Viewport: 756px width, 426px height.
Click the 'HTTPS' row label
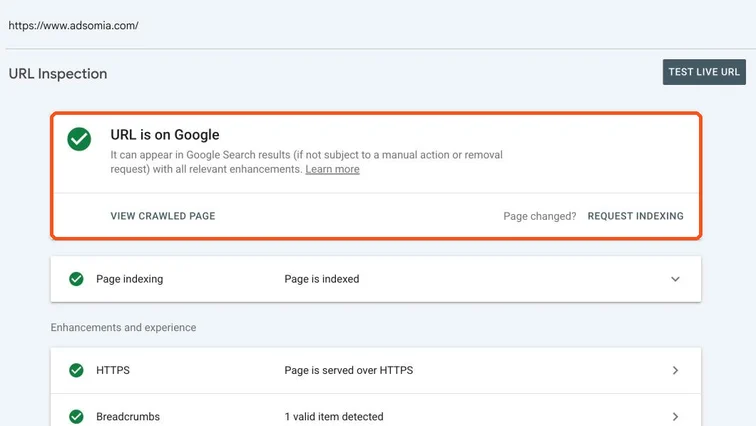pos(113,370)
